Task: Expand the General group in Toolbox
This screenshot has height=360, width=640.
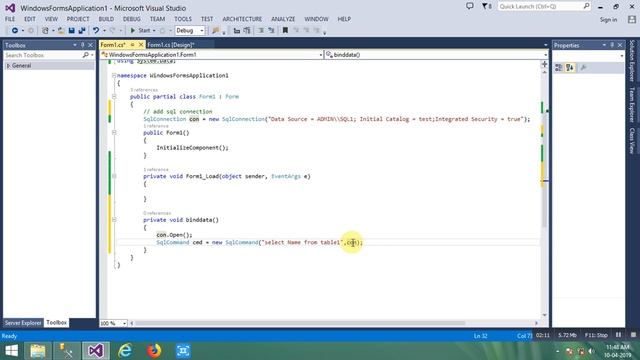Action: pyautogui.click(x=9, y=66)
